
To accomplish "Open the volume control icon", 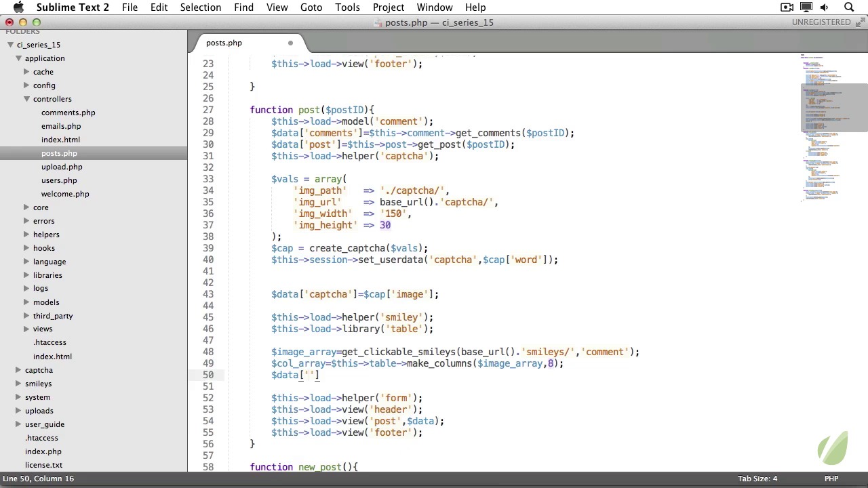I will (825, 7).
